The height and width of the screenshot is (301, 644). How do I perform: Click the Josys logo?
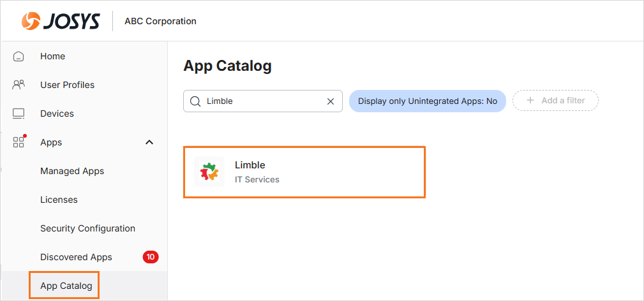[61, 21]
